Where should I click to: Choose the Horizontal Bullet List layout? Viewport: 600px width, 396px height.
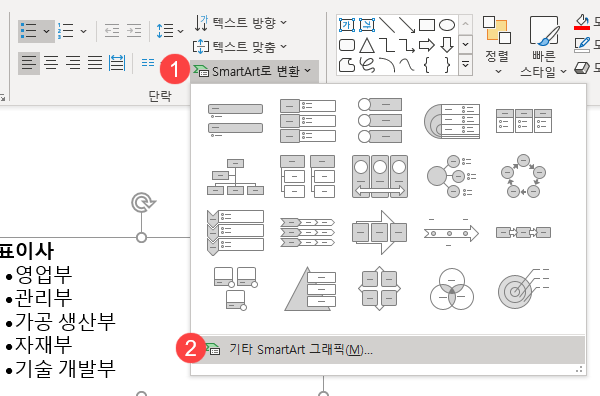click(x=524, y=121)
